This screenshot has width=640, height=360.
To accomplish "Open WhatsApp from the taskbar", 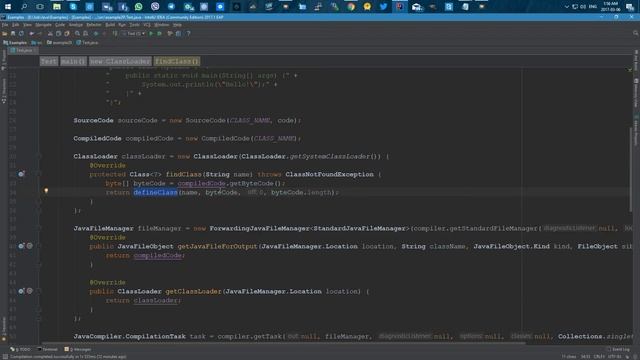I will click(139, 7).
